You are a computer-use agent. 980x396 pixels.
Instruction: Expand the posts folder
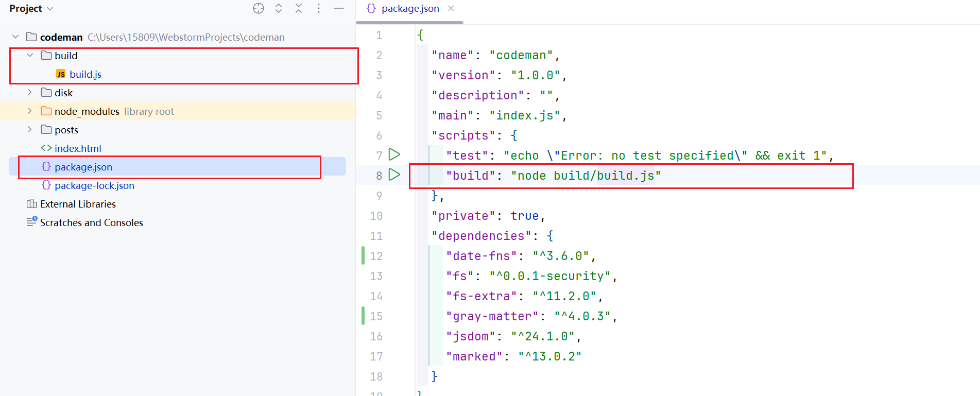tap(30, 130)
